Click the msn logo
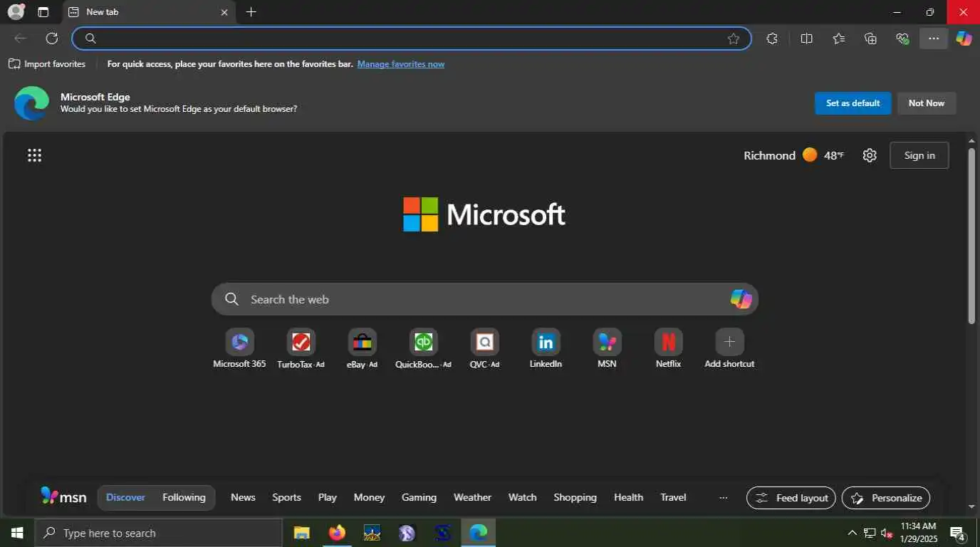Viewport: 980px width, 547px height. [x=63, y=497]
